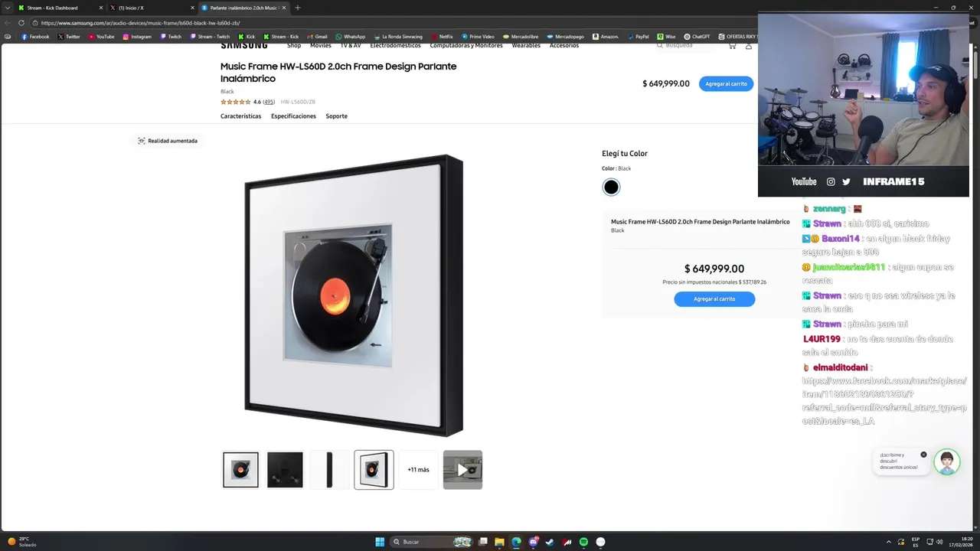The height and width of the screenshot is (551, 980).
Task: Select the first product thumbnail
Action: click(x=240, y=470)
